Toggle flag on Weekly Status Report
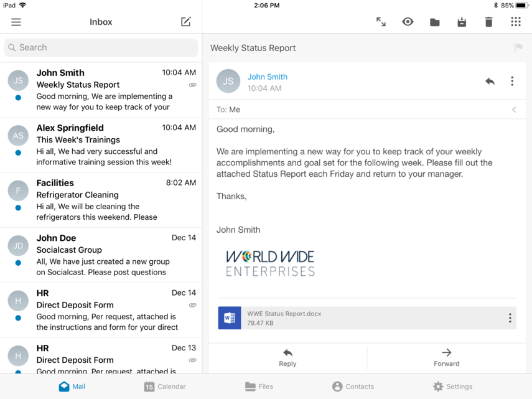 [518, 48]
